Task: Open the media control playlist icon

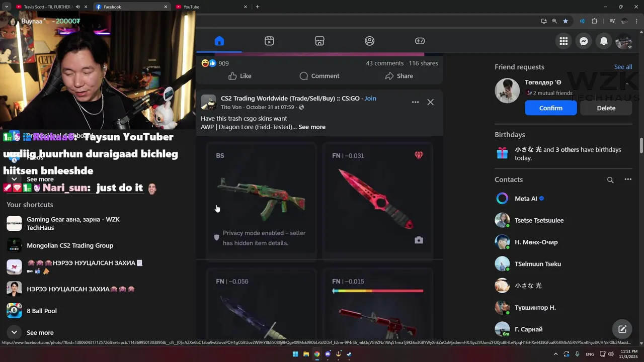Action: pos(612,21)
